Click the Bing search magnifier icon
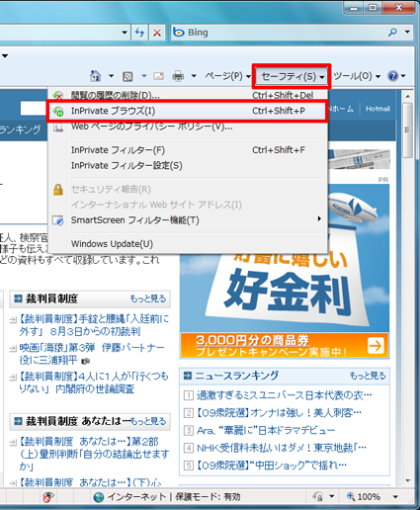 [392, 33]
